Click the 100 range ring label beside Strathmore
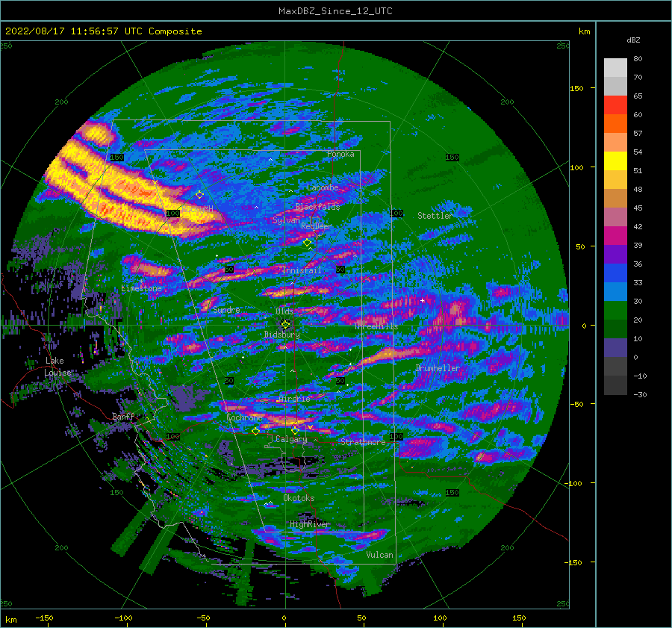The height and width of the screenshot is (628, 672). (396, 436)
